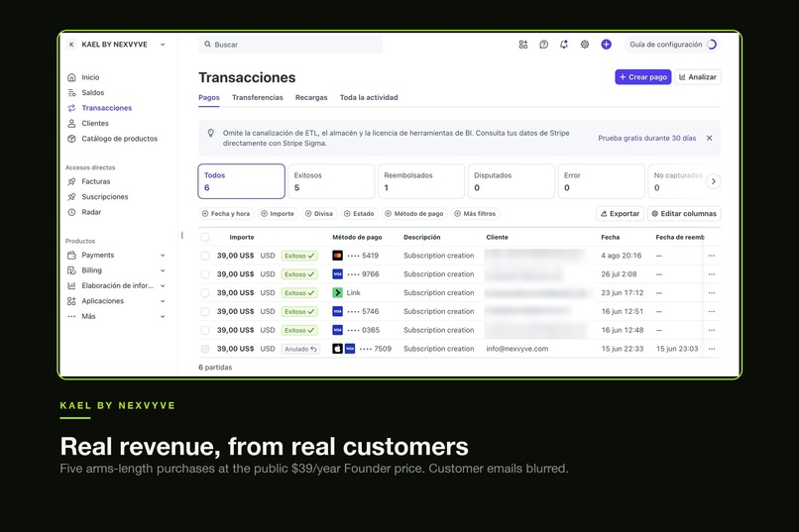Toggle the select-all checkbox in table header
The width and height of the screenshot is (799, 532).
click(x=205, y=237)
